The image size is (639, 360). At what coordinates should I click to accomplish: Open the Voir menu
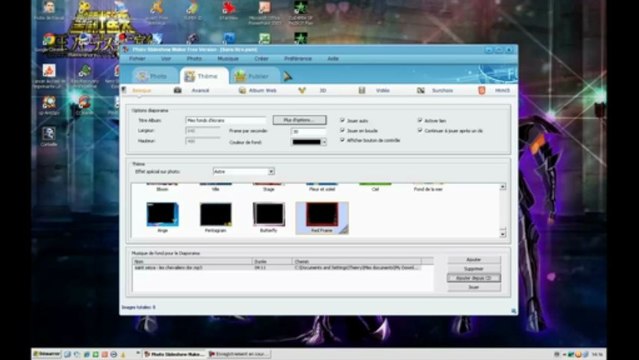coord(165,59)
